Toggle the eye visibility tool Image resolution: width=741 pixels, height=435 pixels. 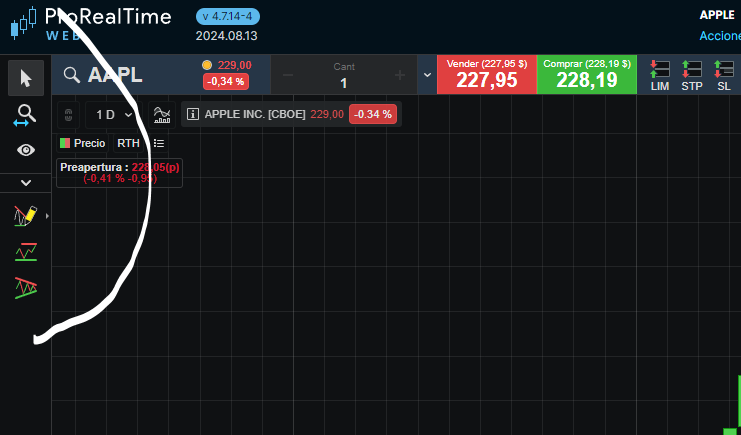point(26,150)
